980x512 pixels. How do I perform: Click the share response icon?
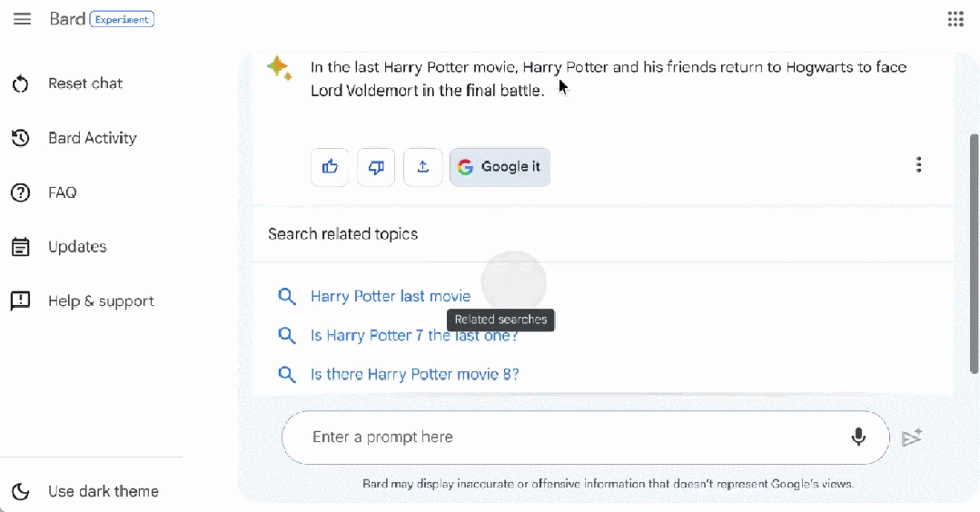coord(422,167)
